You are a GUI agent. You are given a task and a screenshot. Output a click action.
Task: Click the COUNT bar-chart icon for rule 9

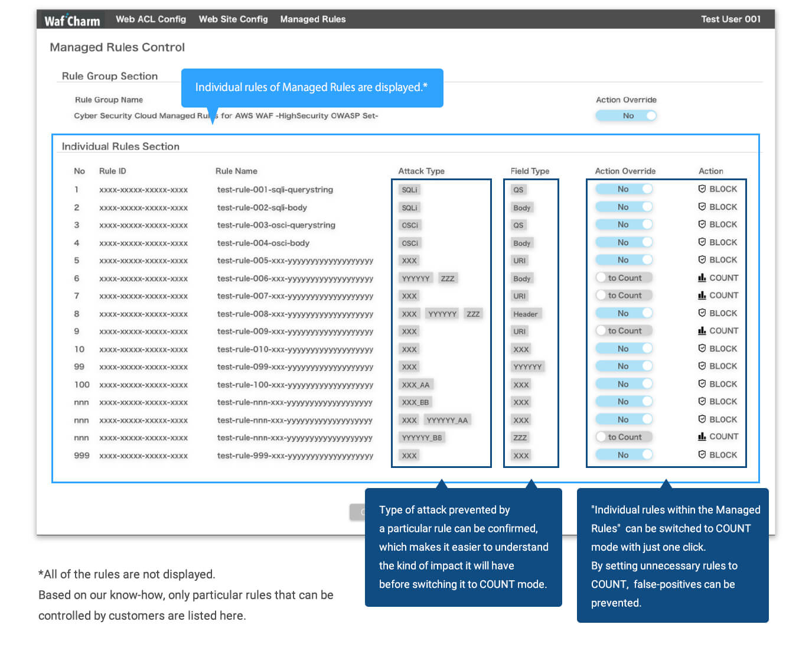(702, 330)
